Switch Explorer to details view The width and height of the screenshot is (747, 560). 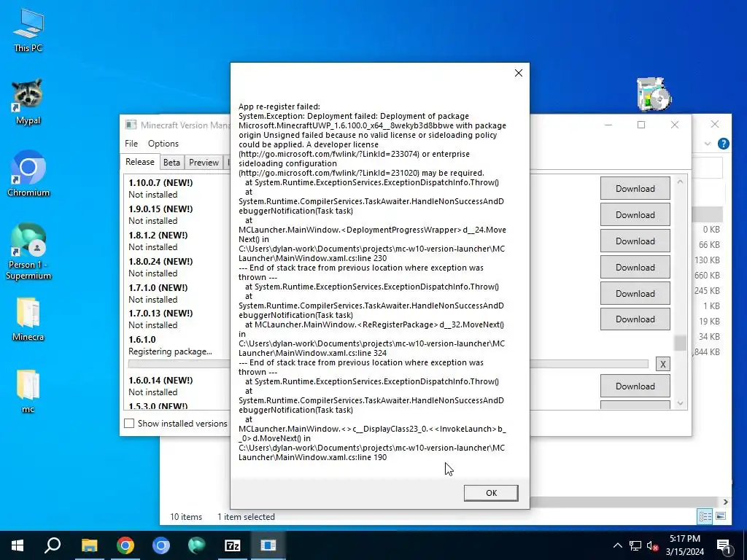point(705,516)
